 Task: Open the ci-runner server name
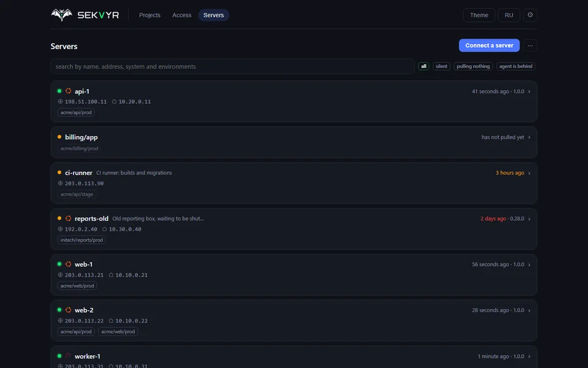[78, 173]
